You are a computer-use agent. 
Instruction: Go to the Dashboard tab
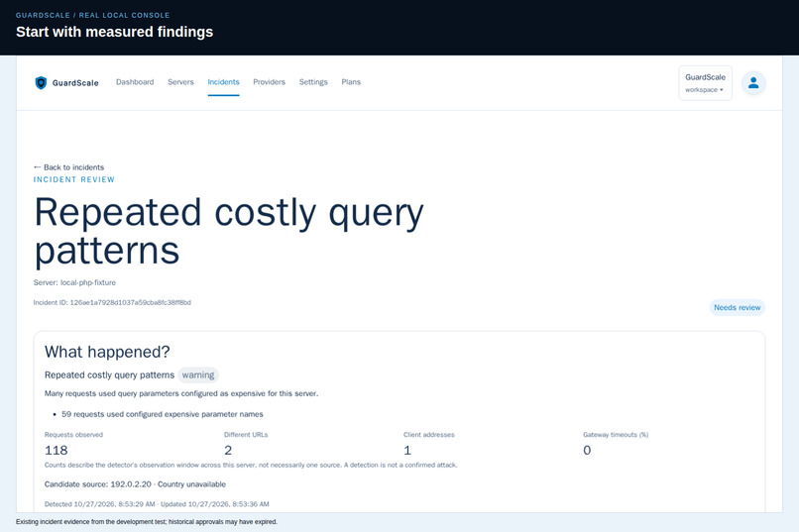click(x=135, y=82)
